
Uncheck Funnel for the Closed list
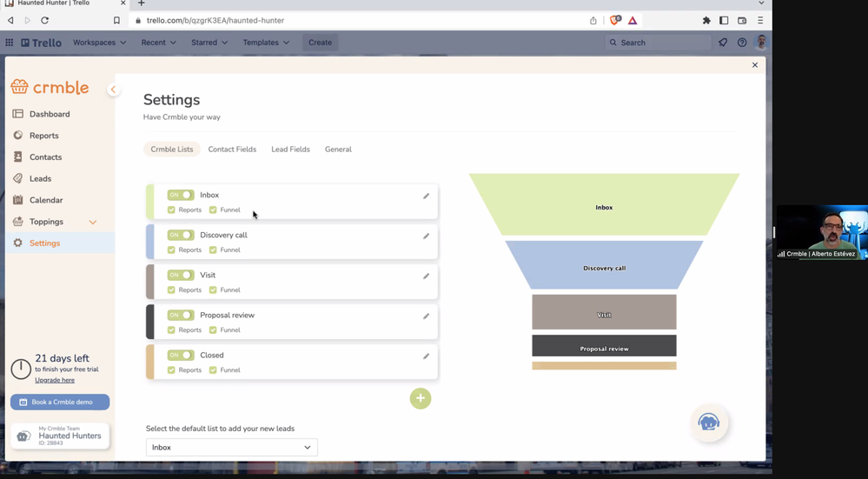coord(213,370)
